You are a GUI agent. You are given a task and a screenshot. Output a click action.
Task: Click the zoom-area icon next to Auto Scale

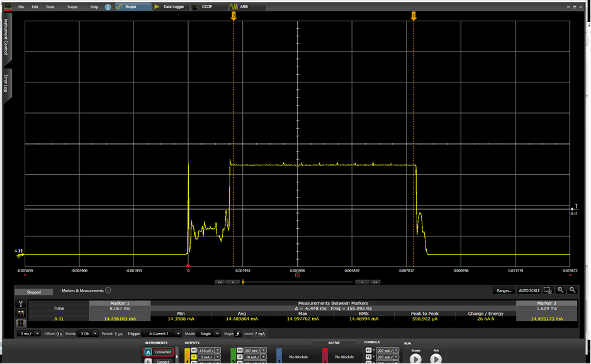pos(548,290)
